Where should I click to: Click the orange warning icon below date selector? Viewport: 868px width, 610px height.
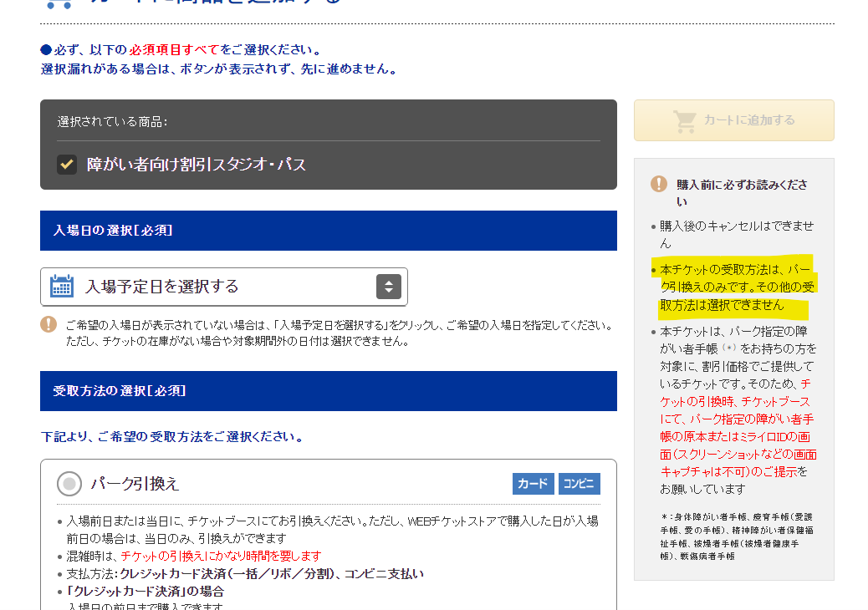(49, 324)
